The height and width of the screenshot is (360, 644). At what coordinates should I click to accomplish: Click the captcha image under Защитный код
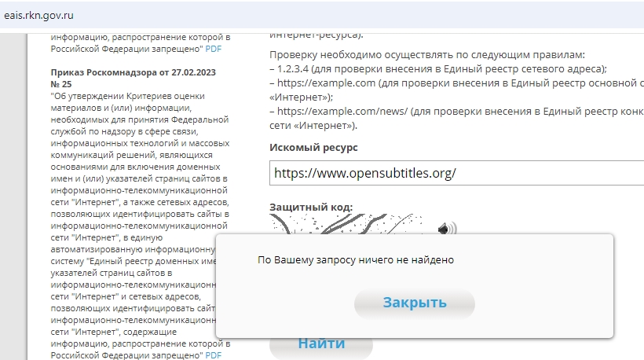coord(346,224)
